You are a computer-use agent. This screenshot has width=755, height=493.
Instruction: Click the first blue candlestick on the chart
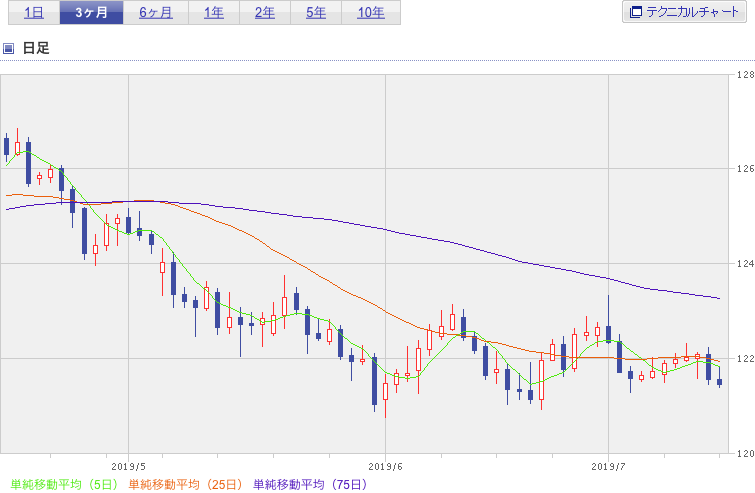coord(6,146)
